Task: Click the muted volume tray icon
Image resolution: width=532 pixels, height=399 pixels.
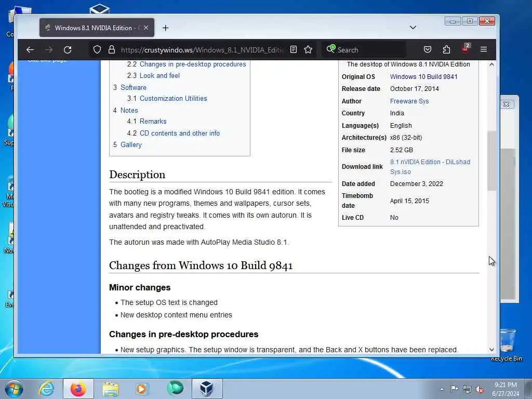Action: (x=480, y=389)
